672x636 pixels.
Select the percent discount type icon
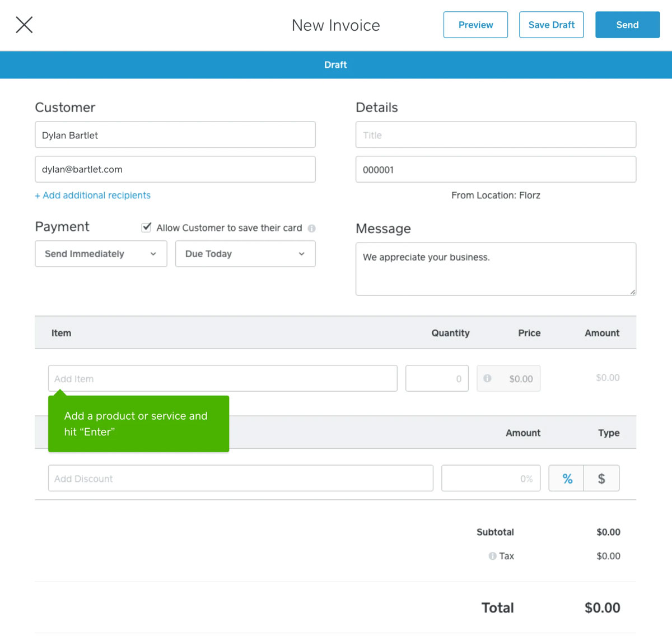pos(567,478)
